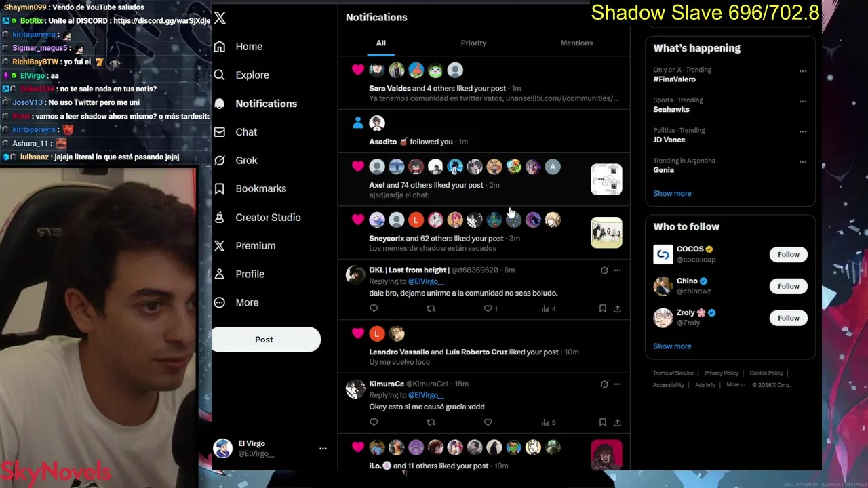Screen dimensions: 868x488
Task: Open options for #FinaValero trend
Action: point(803,71)
